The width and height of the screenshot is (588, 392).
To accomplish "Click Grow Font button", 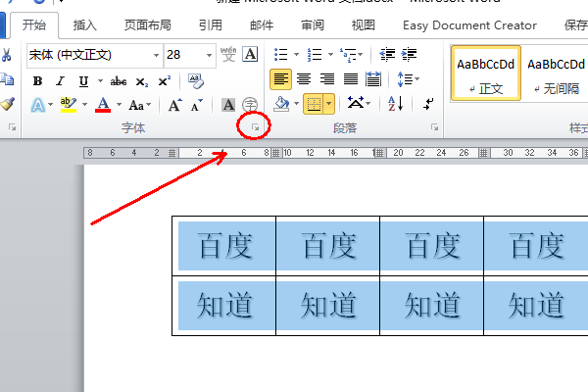I will point(174,105).
